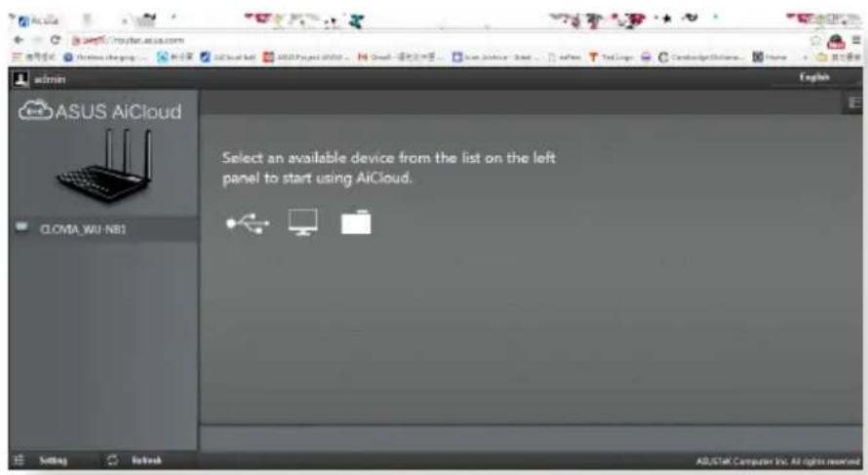This screenshot has height=475, width=868.
Task: Click the ASUS AiCloud logo
Action: tap(99, 111)
